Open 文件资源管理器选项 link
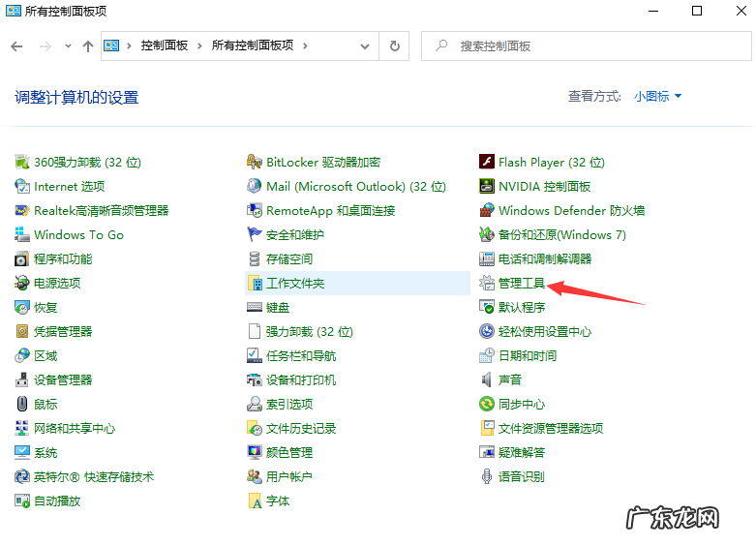The height and width of the screenshot is (546, 756). (x=551, y=428)
